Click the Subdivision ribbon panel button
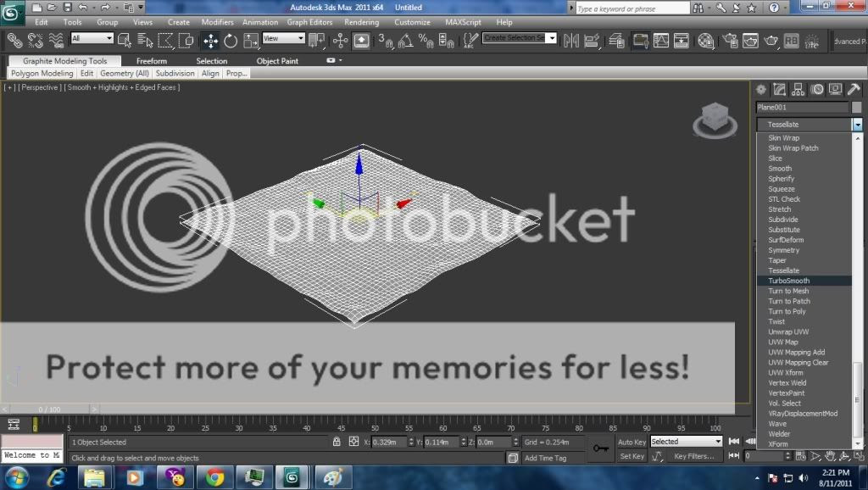Viewport: 868px width, 490px height. coord(175,73)
